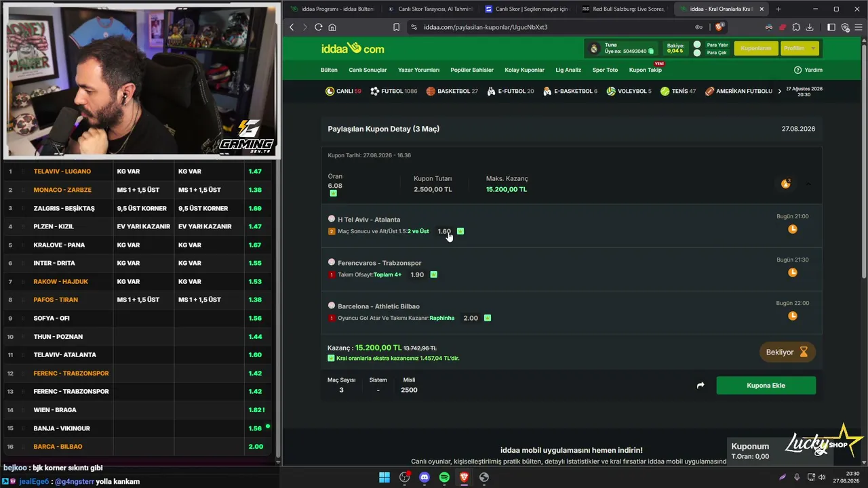Open the Canlı Sonuçlar menu
This screenshot has height=488, width=868.
coord(368,70)
